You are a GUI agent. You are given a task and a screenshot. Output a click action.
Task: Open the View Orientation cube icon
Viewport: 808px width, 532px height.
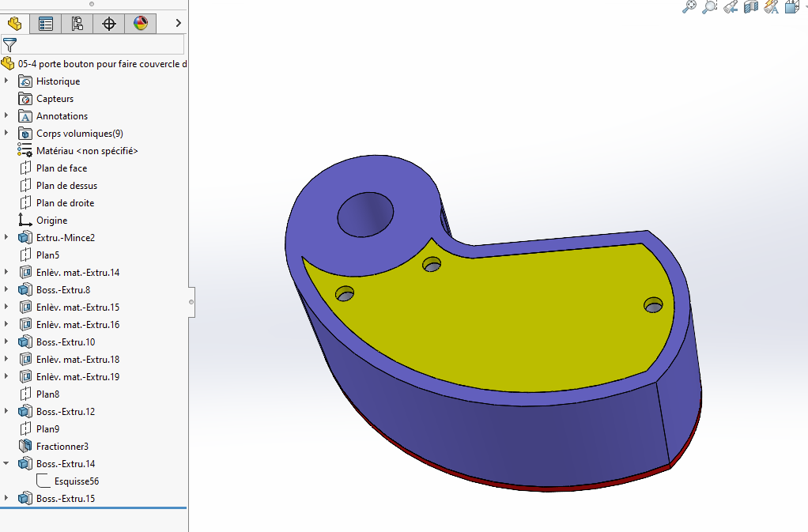[x=792, y=6]
